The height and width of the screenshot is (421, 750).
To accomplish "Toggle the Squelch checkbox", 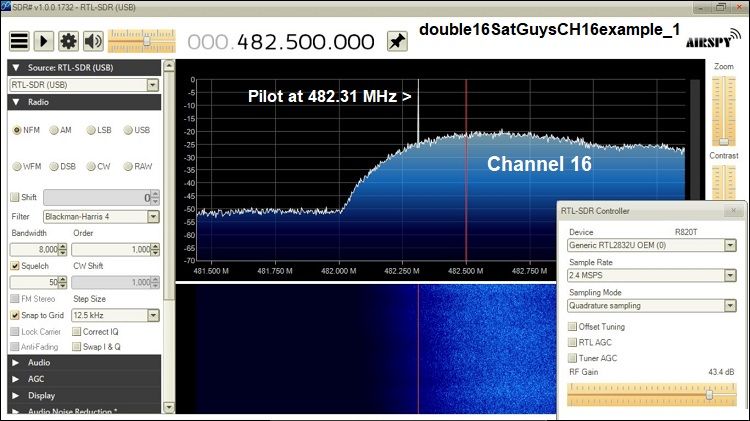I will pyautogui.click(x=14, y=266).
